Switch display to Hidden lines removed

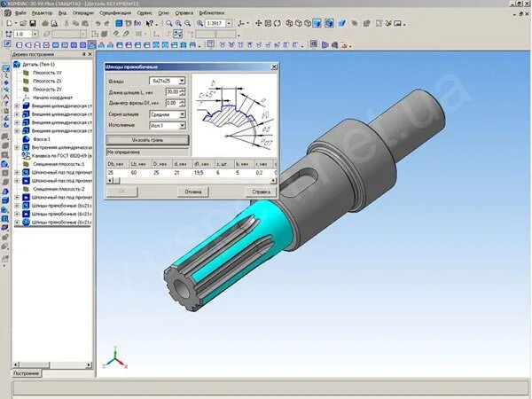click(298, 23)
